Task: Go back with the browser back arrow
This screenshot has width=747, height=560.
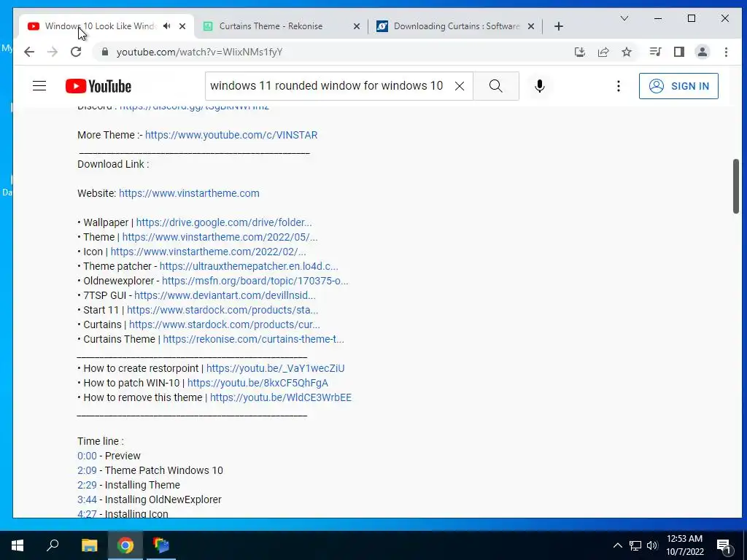Action: pos(29,52)
